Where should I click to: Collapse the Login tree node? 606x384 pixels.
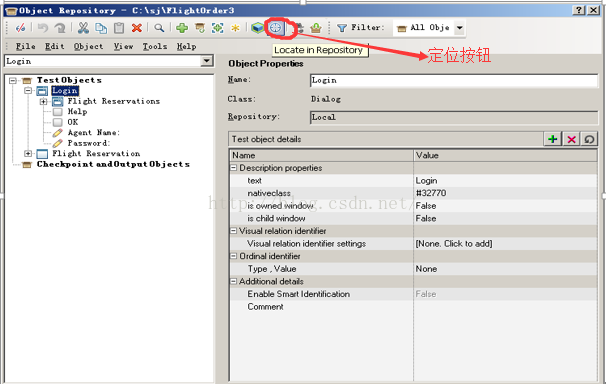click(x=28, y=91)
